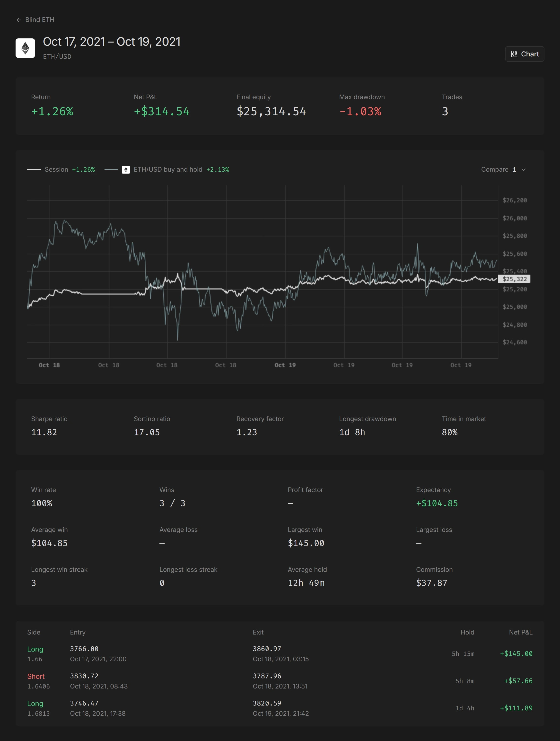Image resolution: width=560 pixels, height=741 pixels.
Task: Click the Longest drawdown value 1d 8h
Action: coord(352,432)
